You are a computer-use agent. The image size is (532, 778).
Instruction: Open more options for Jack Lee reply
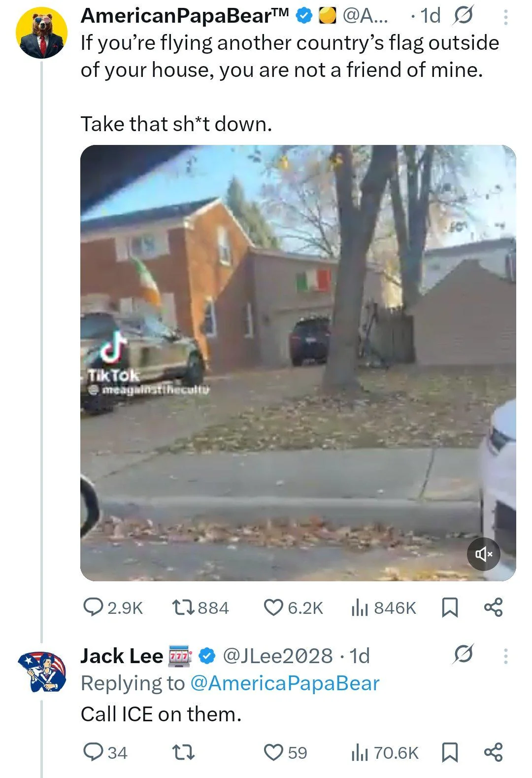click(x=505, y=656)
